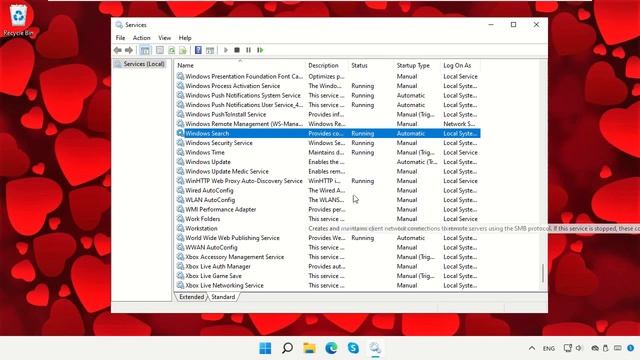Select Windows Presentation Foundation Font Ca... row
The height and width of the screenshot is (360, 640).
[x=328, y=76]
